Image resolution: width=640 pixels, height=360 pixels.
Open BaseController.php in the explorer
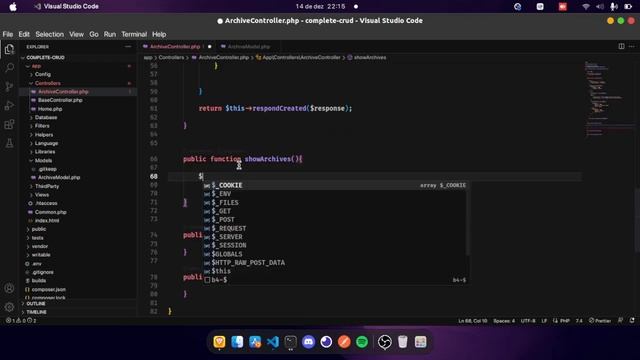coord(60,100)
